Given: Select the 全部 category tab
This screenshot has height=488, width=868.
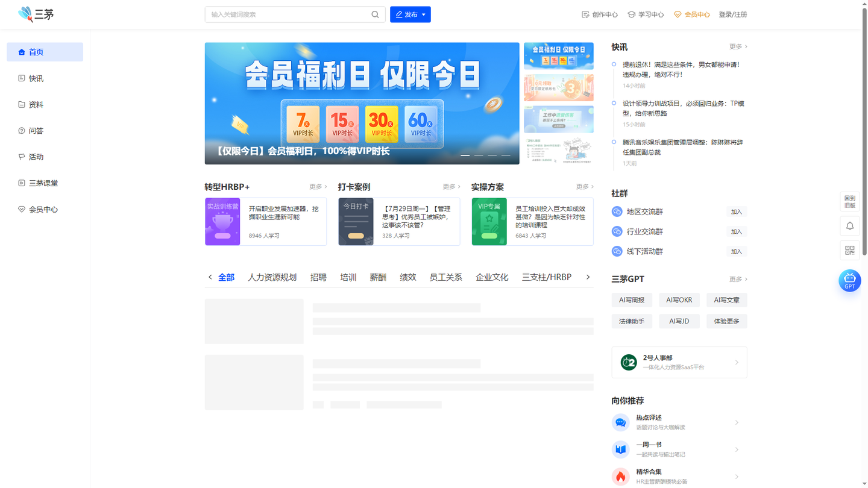Looking at the screenshot, I should click(226, 277).
